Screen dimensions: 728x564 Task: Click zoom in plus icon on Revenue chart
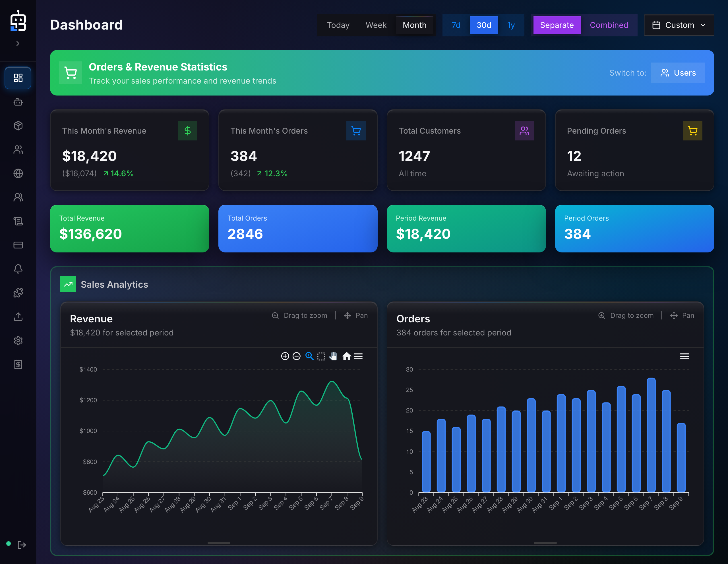click(x=285, y=356)
